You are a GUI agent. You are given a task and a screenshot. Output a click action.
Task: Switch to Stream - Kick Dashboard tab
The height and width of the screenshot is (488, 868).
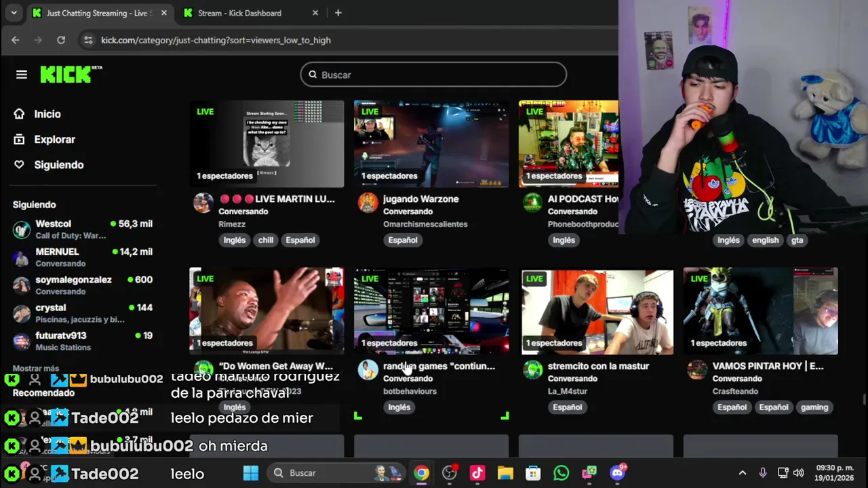point(251,13)
